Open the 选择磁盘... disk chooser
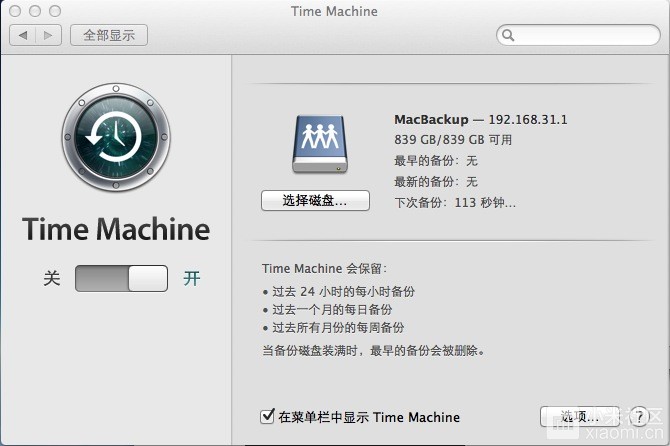 (315, 201)
